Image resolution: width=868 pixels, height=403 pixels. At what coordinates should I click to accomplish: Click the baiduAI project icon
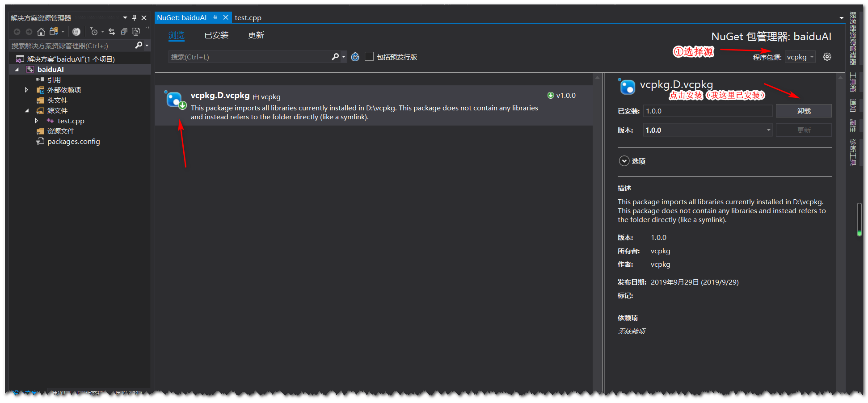(x=30, y=69)
